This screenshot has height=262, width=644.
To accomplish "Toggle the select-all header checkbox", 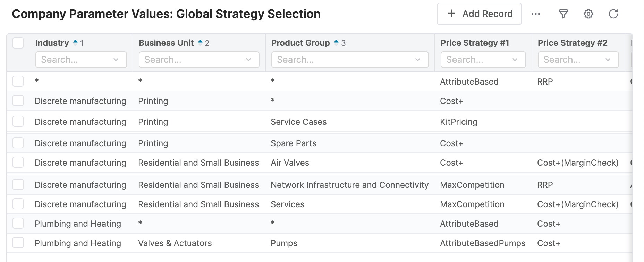I will click(18, 43).
